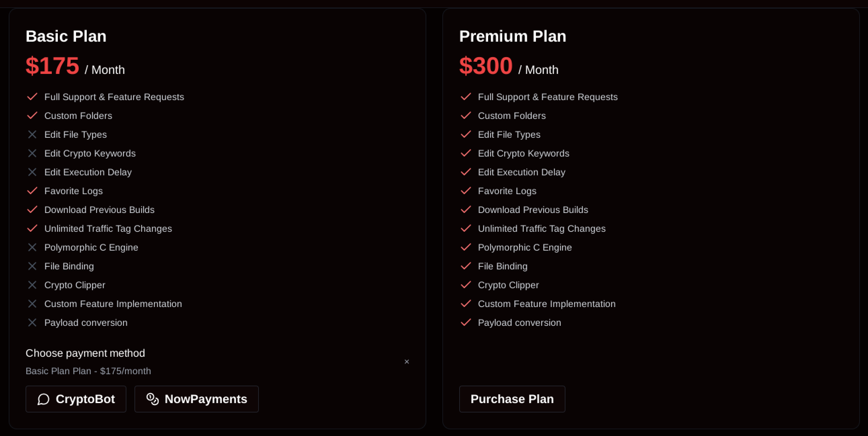Click Choose payment method heading
Screen dimensions: 868x436
(x=85, y=353)
